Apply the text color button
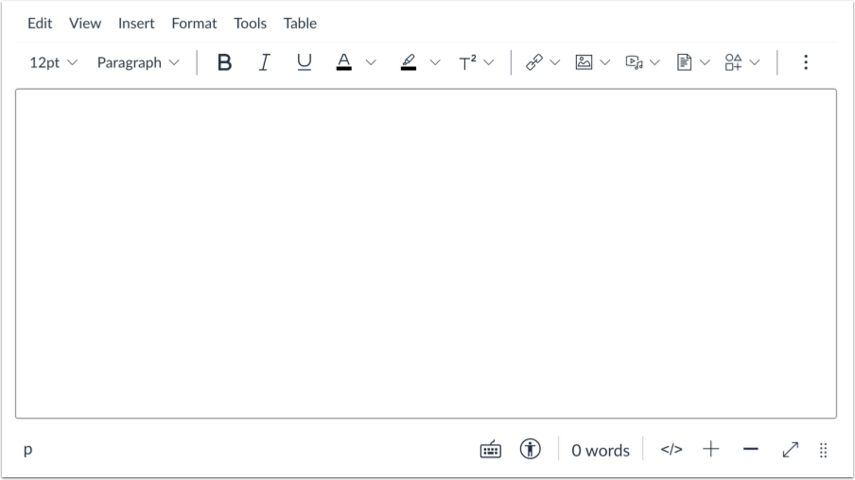This screenshot has height=480, width=855. click(344, 63)
